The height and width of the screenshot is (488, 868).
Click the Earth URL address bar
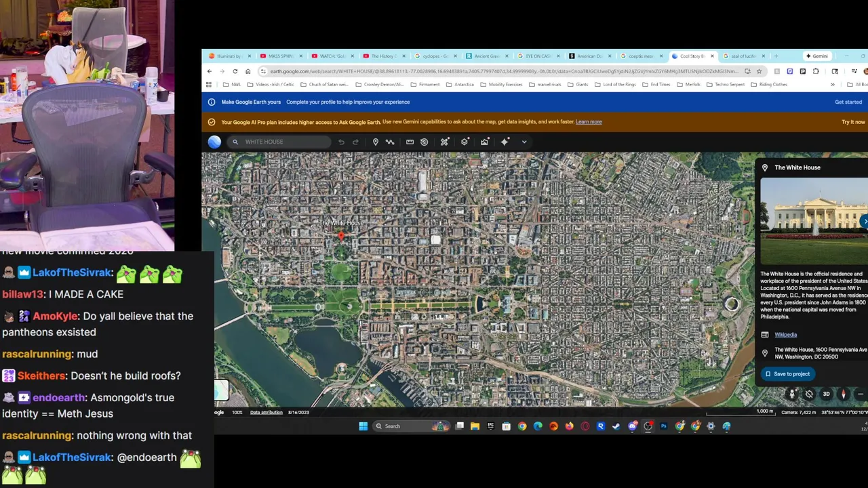(505, 71)
